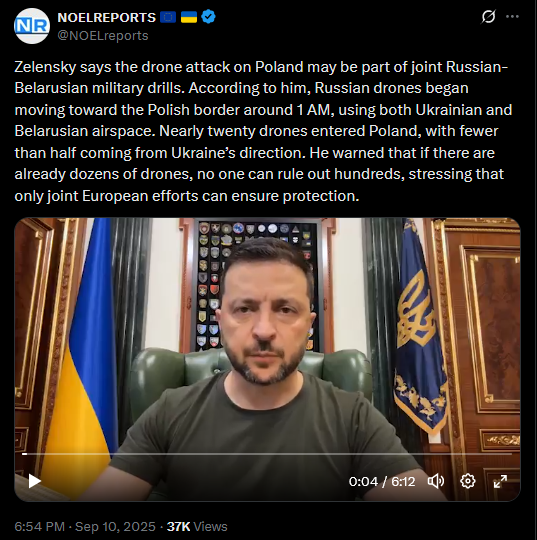Click the video thumbnail of Zelensky
This screenshot has height=540, width=537.
pyautogui.click(x=267, y=359)
